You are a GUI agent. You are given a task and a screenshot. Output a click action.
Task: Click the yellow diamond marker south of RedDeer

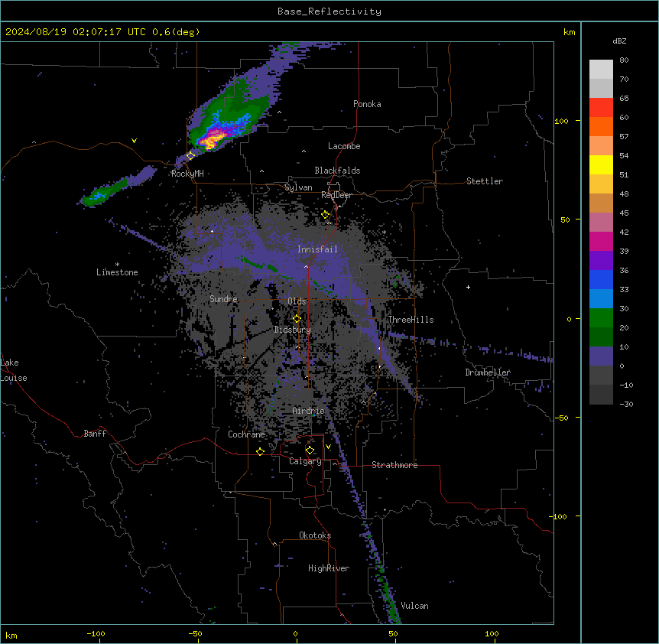point(325,215)
